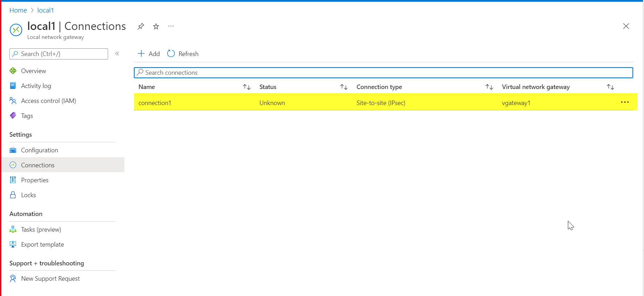Click the New Support Request icon
The height and width of the screenshot is (296, 644).
point(13,278)
